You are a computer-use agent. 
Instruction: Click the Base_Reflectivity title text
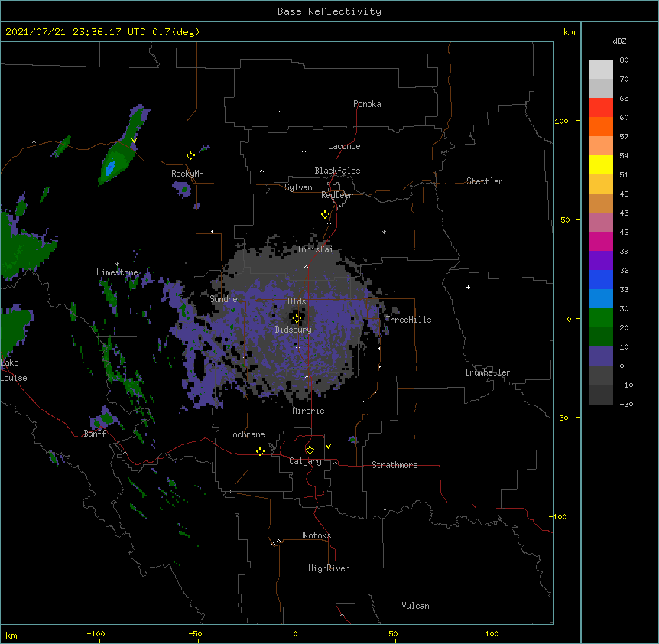tap(329, 11)
